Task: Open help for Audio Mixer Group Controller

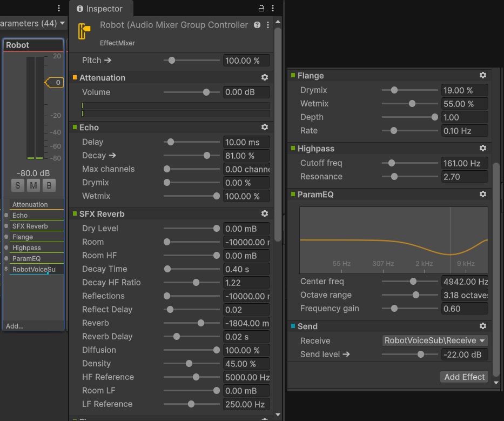Action: [257, 25]
